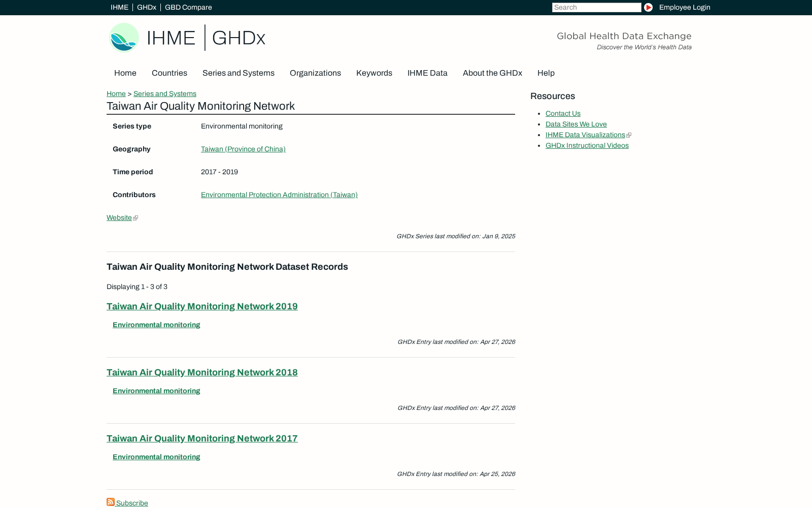
Task: Click 'GHDx Series last modified on: Jan 9, 2025'
Action: [456, 236]
